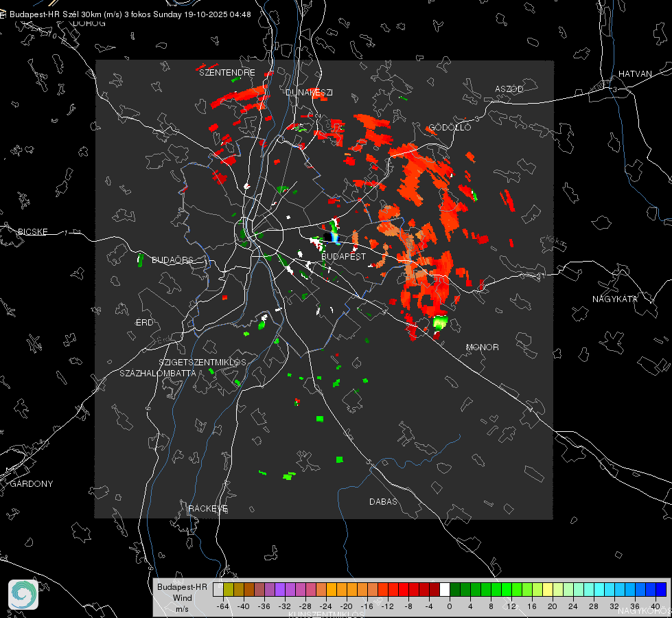Click the -24 value on the legend scale

(x=326, y=606)
